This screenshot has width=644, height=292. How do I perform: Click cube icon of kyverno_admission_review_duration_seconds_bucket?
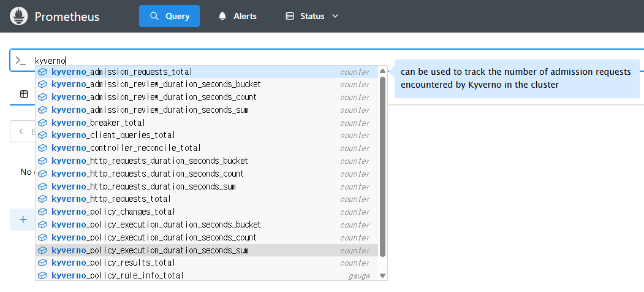click(x=42, y=84)
